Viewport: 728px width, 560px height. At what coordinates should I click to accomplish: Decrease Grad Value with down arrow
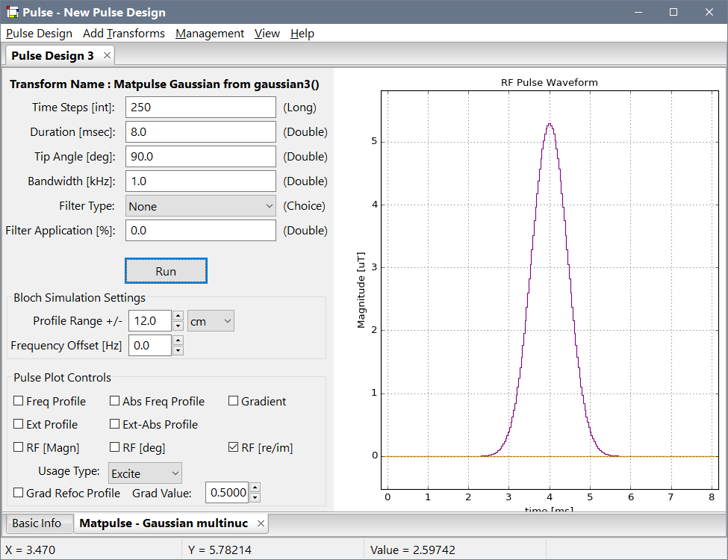pyautogui.click(x=255, y=498)
